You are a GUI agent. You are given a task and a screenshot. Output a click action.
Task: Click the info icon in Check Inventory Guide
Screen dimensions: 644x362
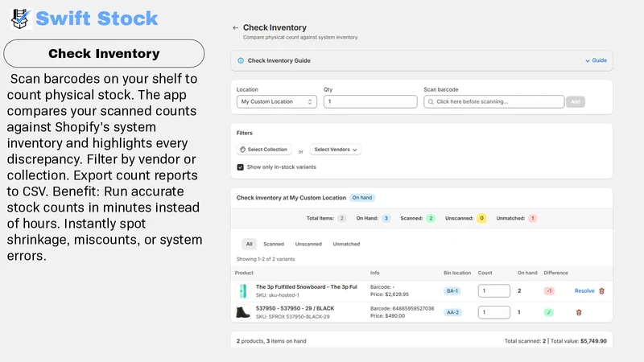pos(241,61)
